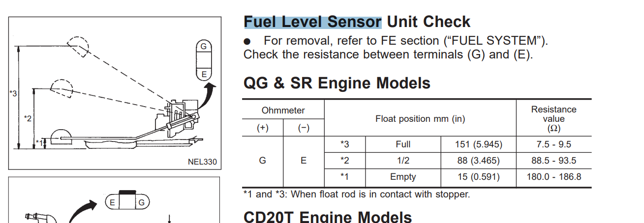
Task: Click the G terminal in the top diagram connector
Action: click(x=204, y=47)
